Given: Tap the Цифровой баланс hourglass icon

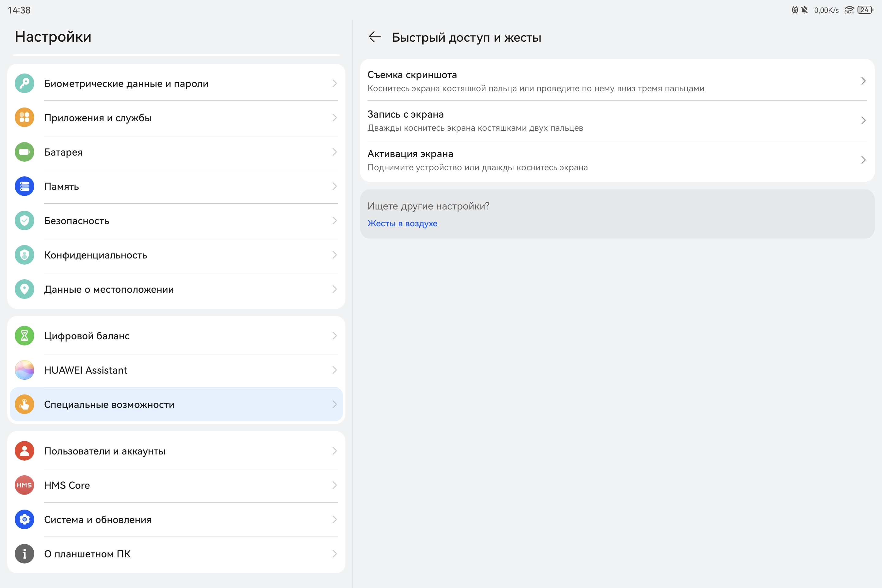Looking at the screenshot, I should [x=24, y=336].
